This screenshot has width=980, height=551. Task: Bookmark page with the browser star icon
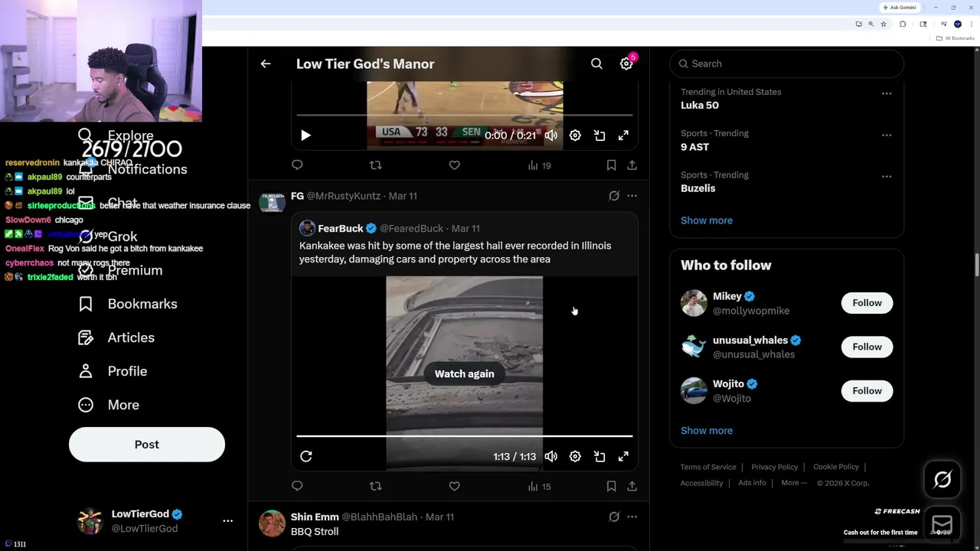pyautogui.click(x=884, y=24)
